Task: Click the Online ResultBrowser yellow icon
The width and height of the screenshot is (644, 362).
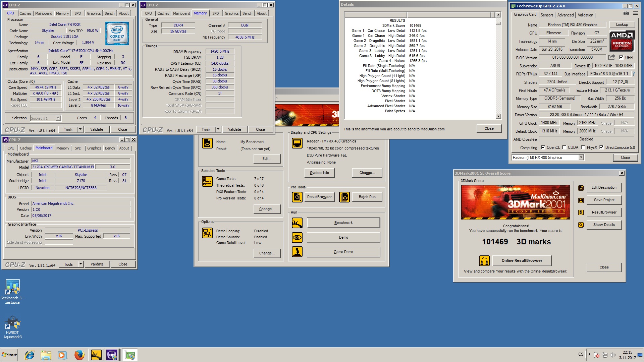Action: point(484,260)
